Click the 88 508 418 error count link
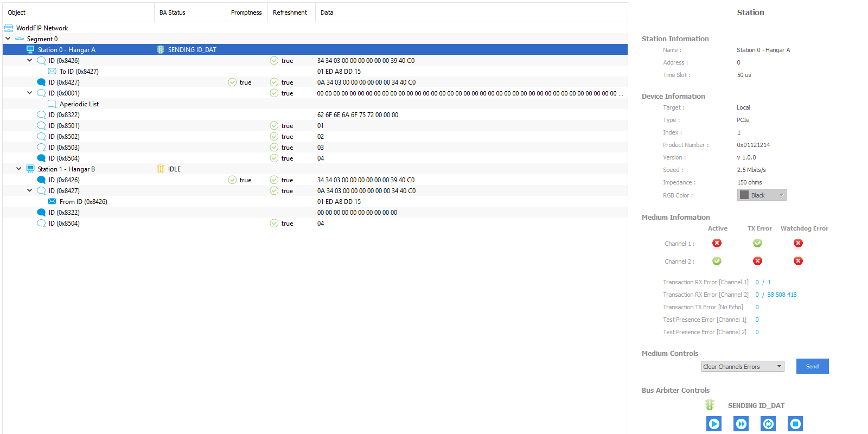Viewport: 868px width, 434px height. point(782,295)
